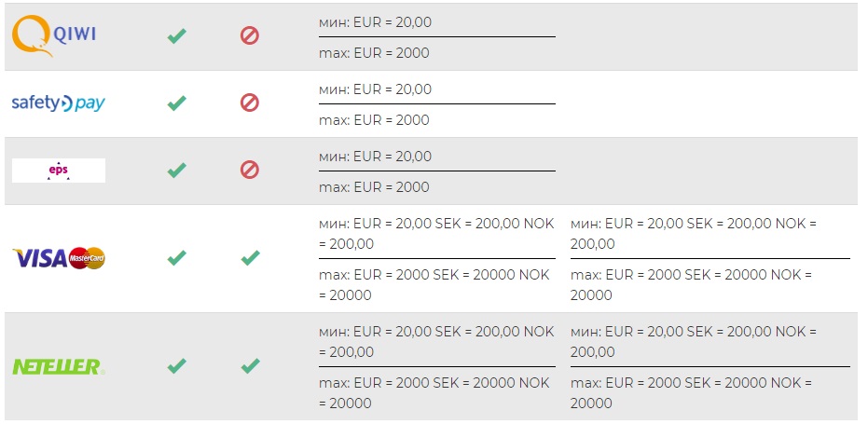
Task: Click the Visa MasterCard logo
Action: click(59, 258)
